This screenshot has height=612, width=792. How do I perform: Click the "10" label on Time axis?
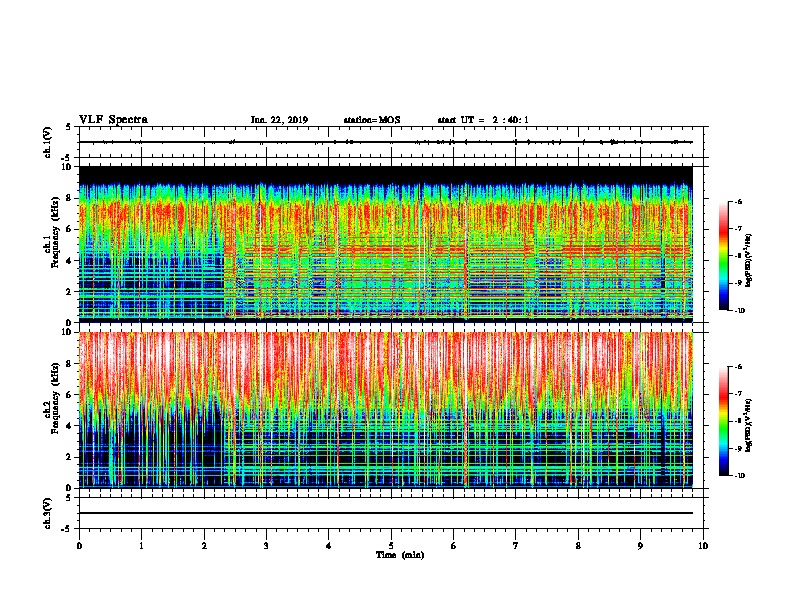[703, 546]
